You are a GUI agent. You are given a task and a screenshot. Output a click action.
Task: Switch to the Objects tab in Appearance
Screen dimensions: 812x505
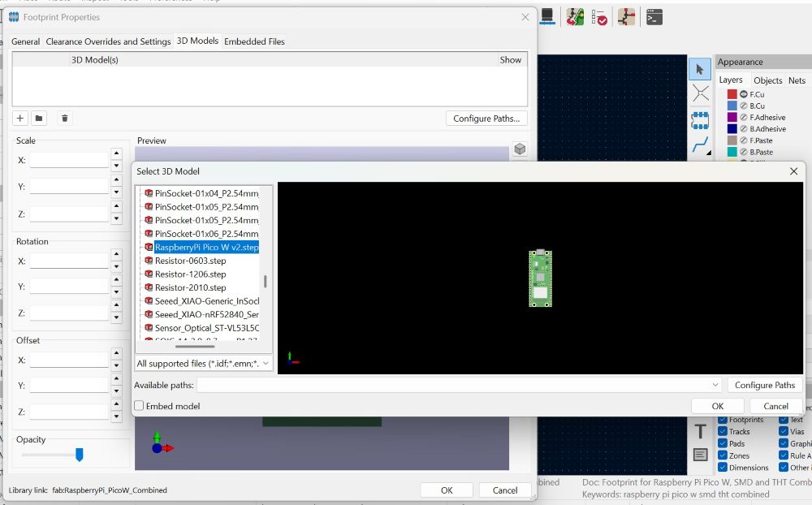[767, 80]
